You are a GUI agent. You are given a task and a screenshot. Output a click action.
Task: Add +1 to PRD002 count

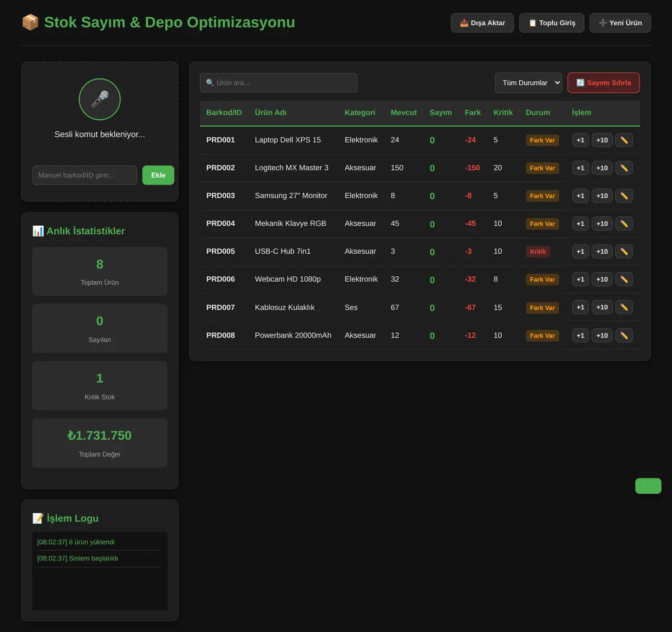point(580,168)
